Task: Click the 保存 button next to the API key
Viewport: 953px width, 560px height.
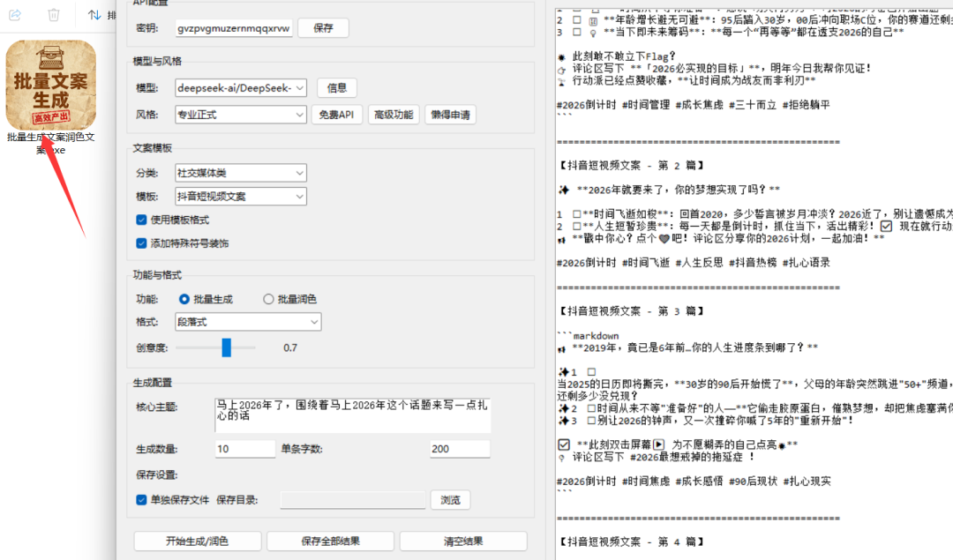Action: click(x=323, y=28)
